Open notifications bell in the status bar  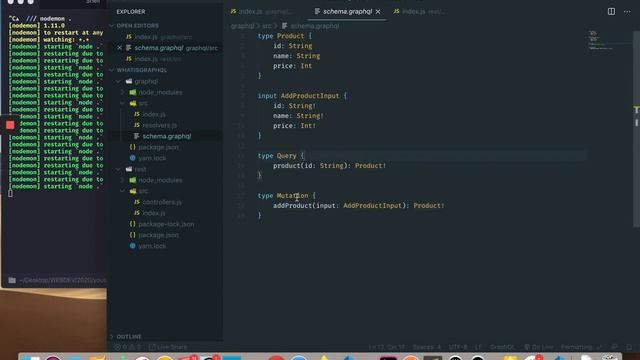629,347
